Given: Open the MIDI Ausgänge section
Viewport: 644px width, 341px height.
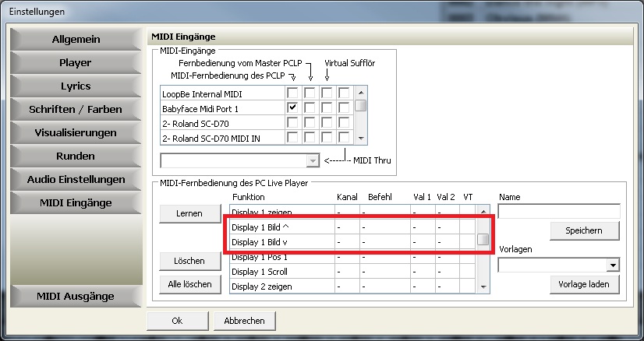Looking at the screenshot, I should 76,296.
